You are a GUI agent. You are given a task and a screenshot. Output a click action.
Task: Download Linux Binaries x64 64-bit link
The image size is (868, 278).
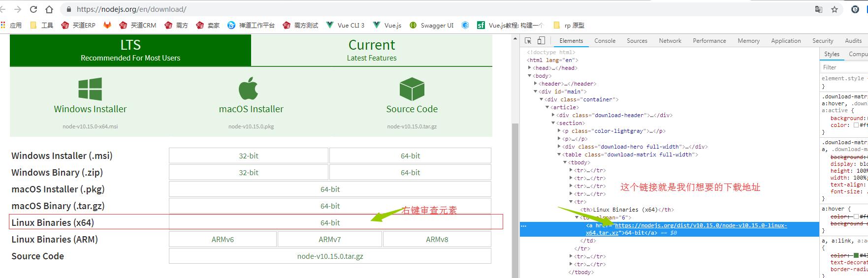(330, 222)
